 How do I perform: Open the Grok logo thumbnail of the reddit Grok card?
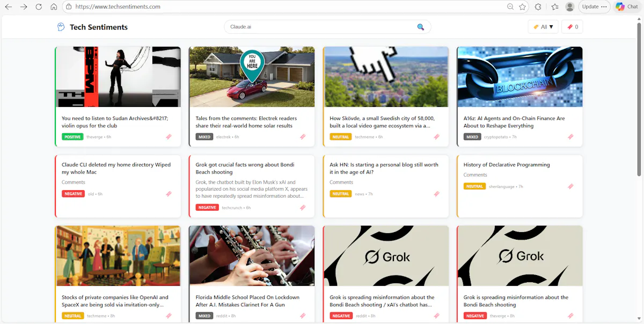pos(386,256)
